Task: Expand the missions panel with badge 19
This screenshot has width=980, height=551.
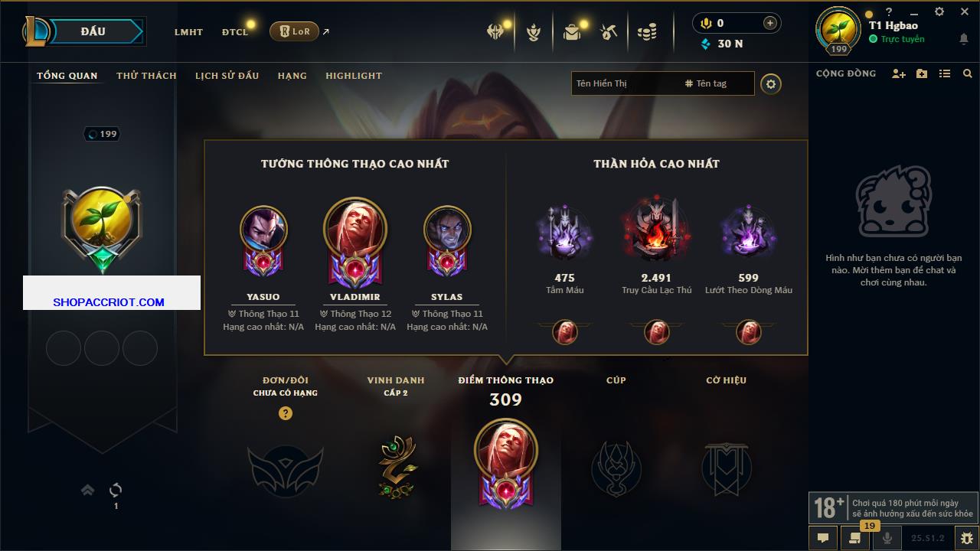Action: point(855,537)
